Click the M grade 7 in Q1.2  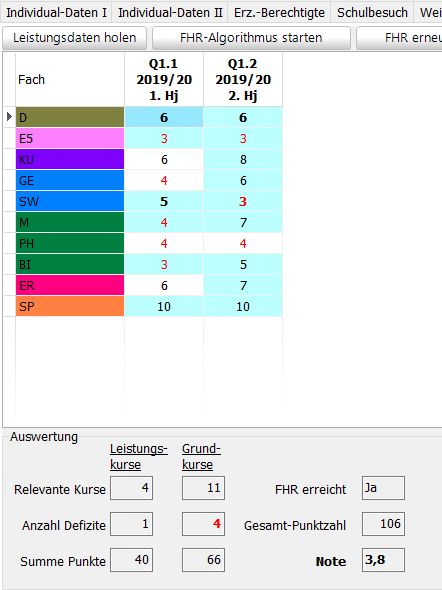click(243, 222)
